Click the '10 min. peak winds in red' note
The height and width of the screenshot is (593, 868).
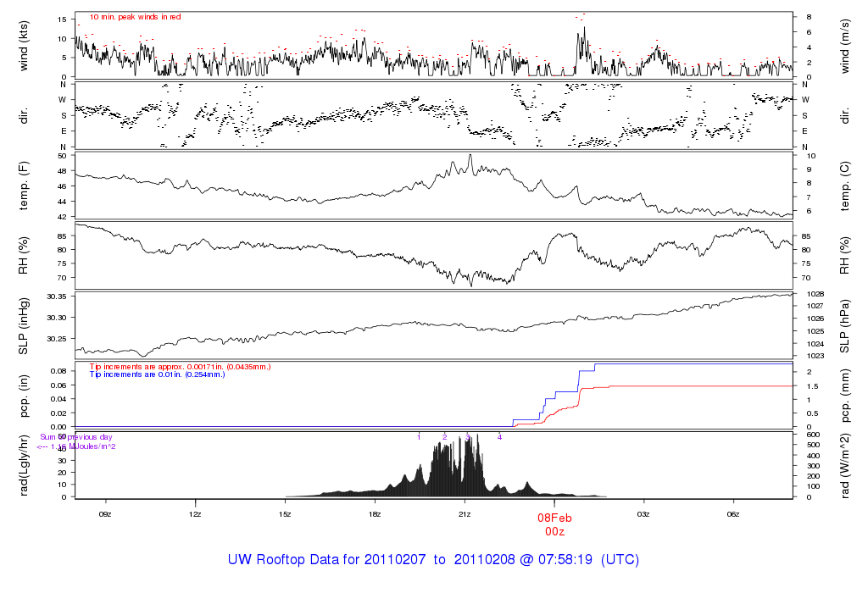136,17
